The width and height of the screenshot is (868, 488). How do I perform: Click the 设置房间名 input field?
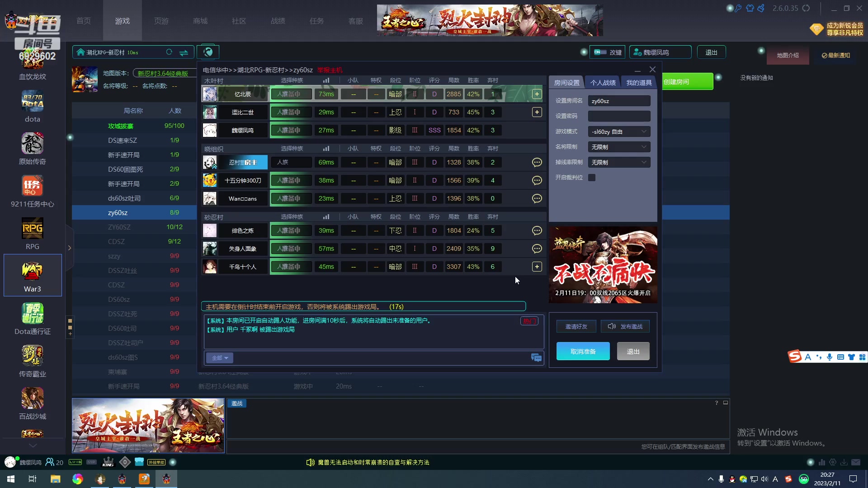point(619,101)
